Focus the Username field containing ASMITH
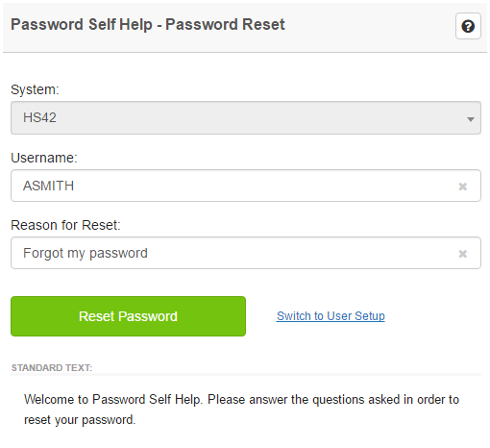 (x=246, y=186)
